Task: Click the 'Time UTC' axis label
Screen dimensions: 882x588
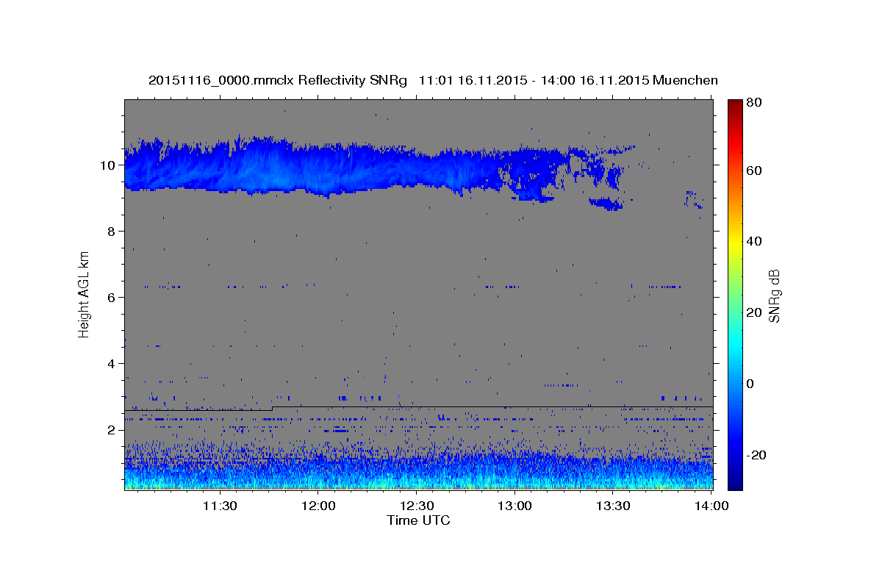Action: click(418, 520)
